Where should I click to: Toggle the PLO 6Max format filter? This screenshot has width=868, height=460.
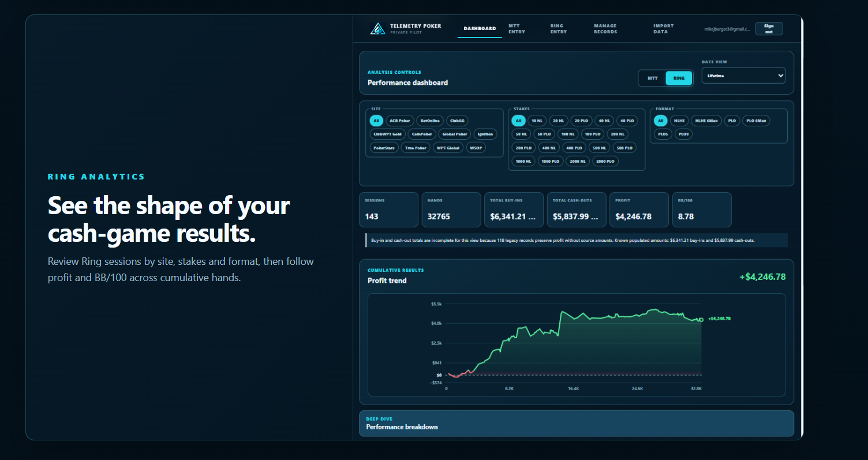[x=756, y=121]
